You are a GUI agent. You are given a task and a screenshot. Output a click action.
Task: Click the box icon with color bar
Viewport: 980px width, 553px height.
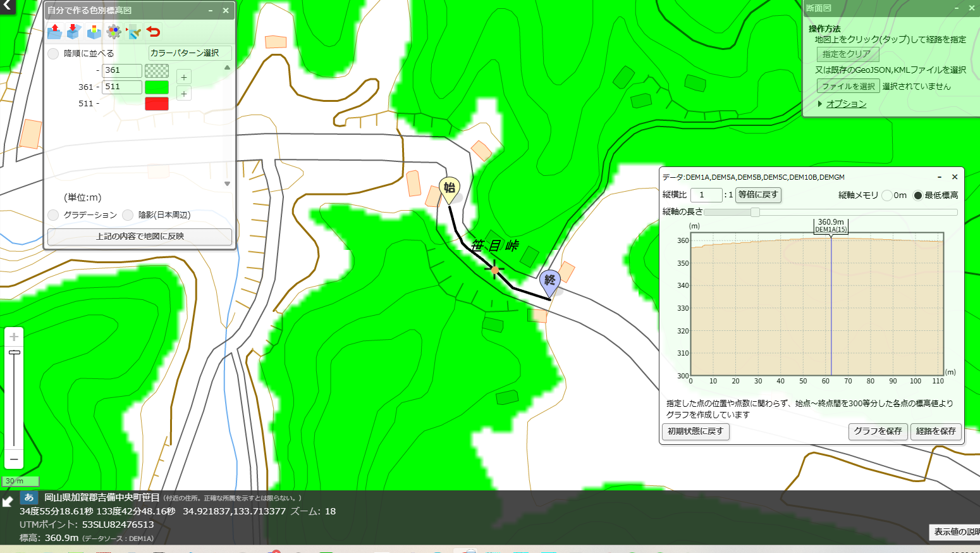tap(94, 31)
